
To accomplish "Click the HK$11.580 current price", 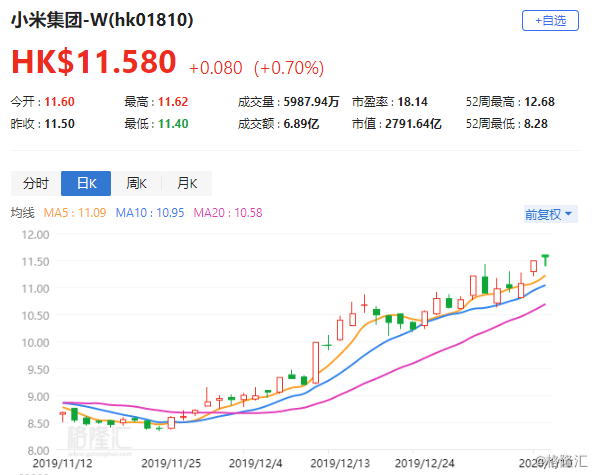I will (94, 62).
